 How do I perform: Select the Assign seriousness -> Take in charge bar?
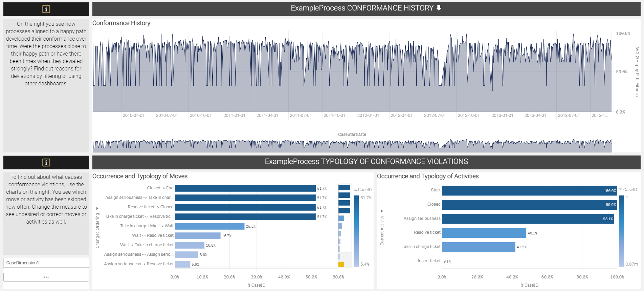(245, 198)
